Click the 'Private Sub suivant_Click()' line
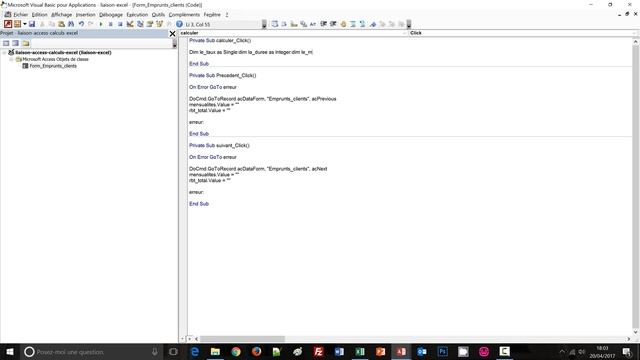Screen dimensions: 640x360 (219, 145)
